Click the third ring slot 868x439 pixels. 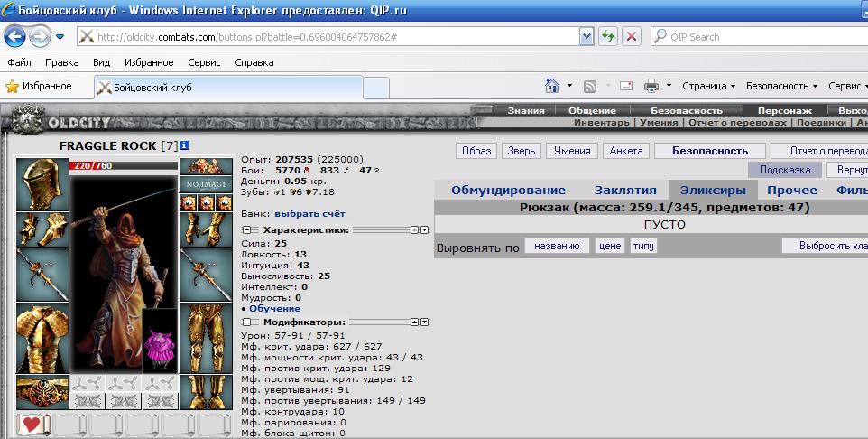224,202
